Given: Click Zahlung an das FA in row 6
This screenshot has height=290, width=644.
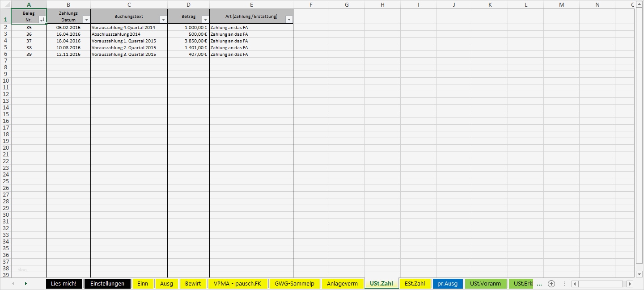Looking at the screenshot, I should tap(251, 54).
